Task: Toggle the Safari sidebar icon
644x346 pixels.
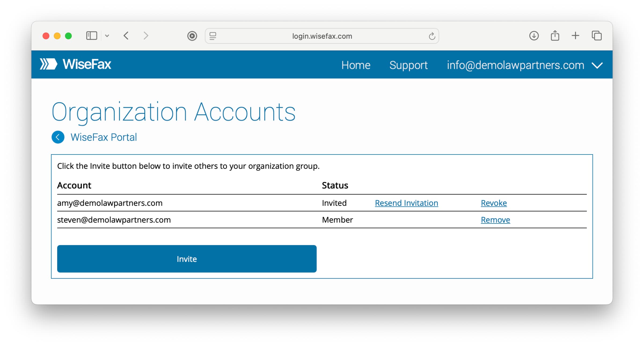Action: pos(92,36)
